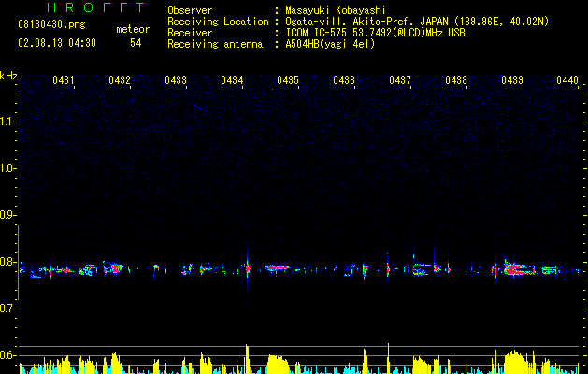This screenshot has height=374, width=588.
Task: Click the 0438 time marker
Action: [x=456, y=79]
